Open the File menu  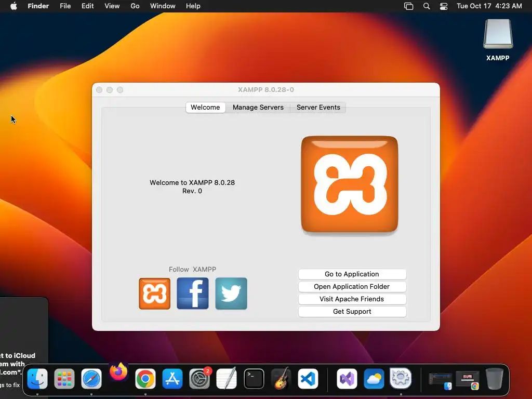pos(65,6)
